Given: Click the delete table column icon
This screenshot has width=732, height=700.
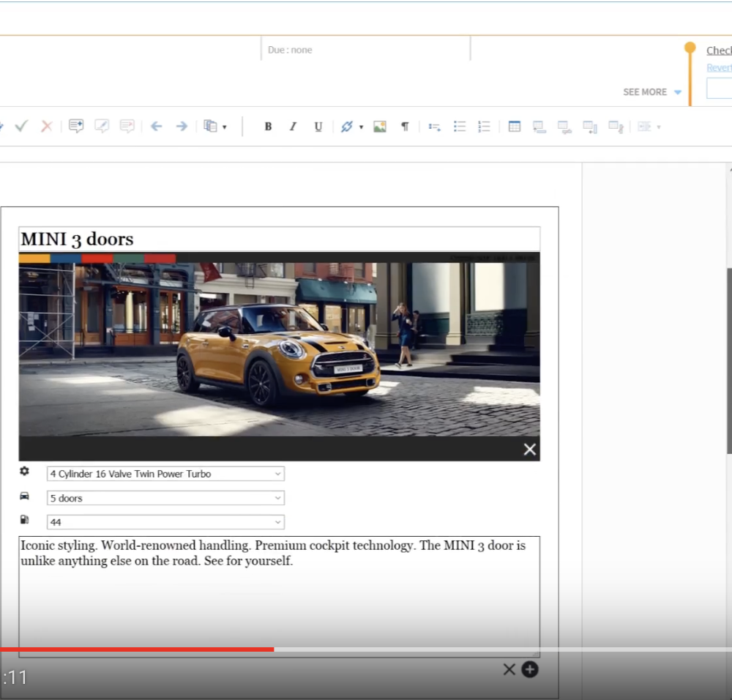Looking at the screenshot, I should pos(616,127).
